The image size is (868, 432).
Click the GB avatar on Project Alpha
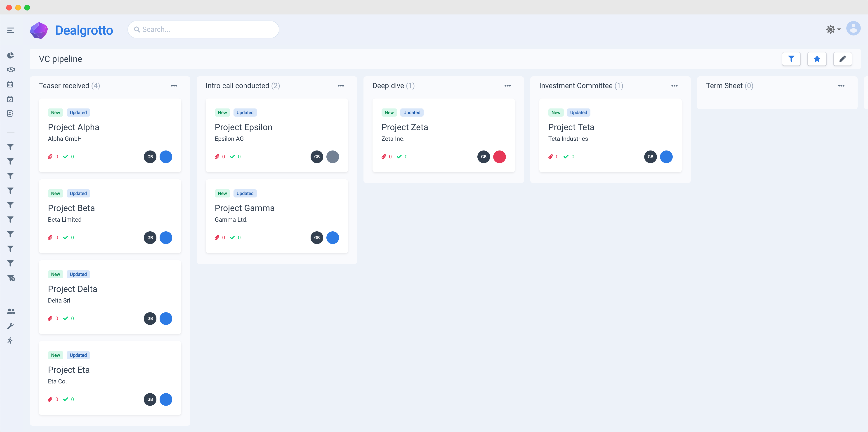click(x=150, y=157)
